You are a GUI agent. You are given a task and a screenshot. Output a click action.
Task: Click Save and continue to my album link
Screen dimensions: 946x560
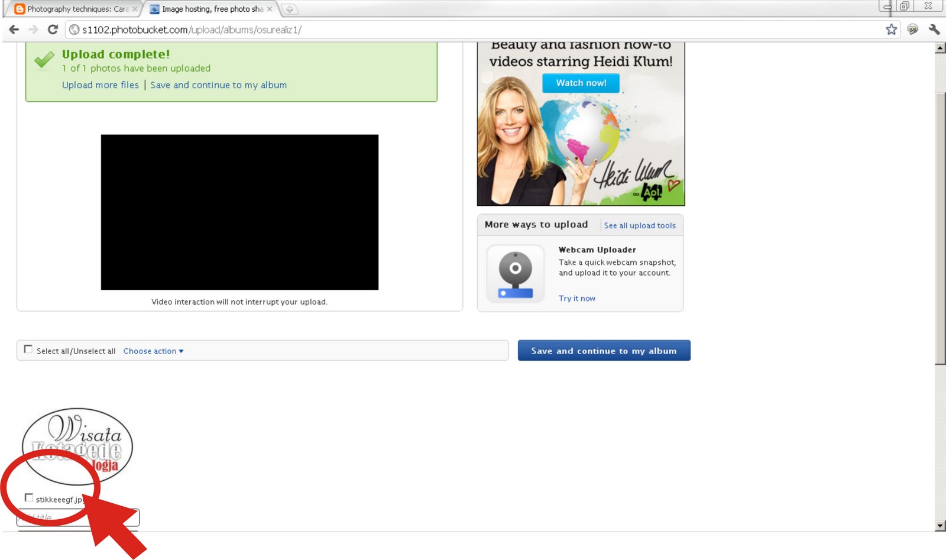click(218, 85)
